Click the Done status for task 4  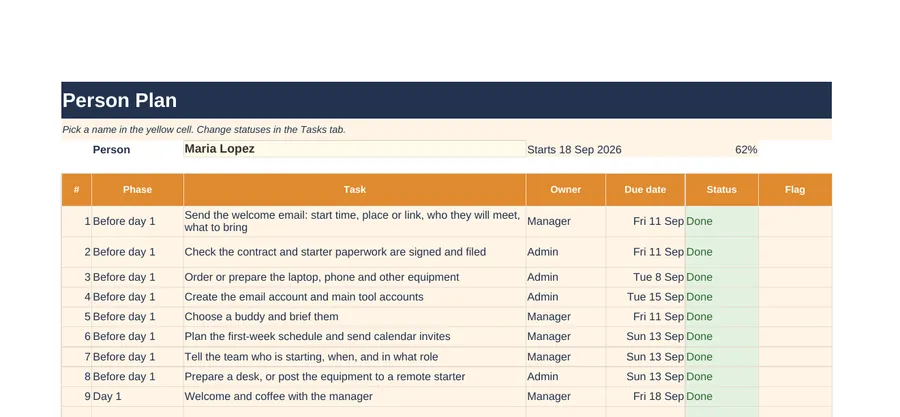(x=721, y=297)
